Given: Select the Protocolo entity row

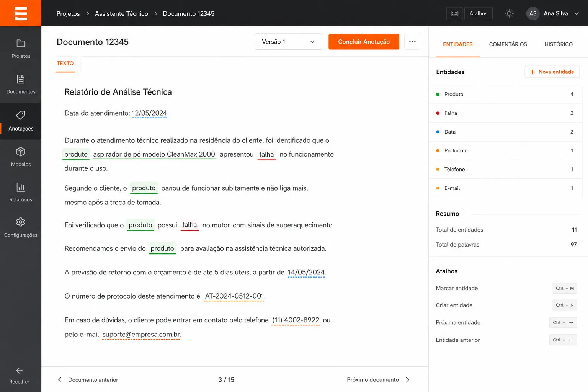Looking at the screenshot, I should pos(505,150).
